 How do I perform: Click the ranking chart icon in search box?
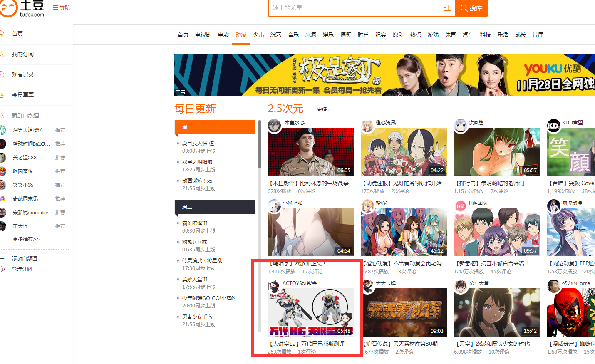click(x=447, y=8)
